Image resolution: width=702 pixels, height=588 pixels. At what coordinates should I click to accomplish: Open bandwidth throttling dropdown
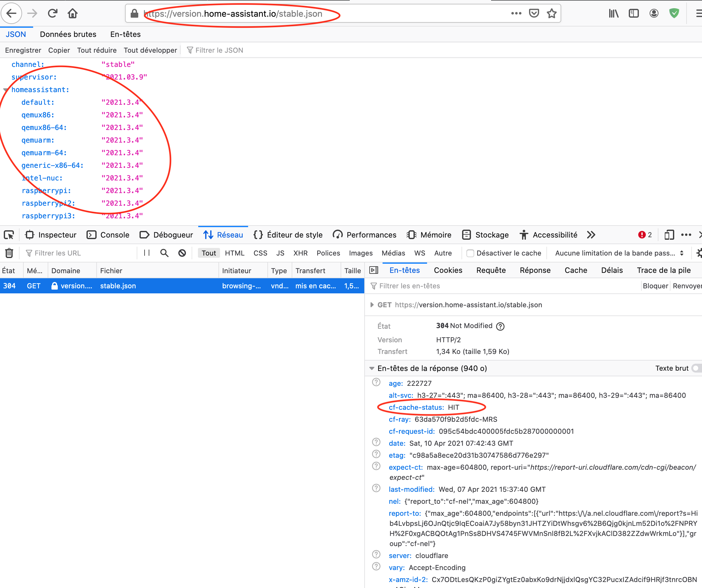coord(619,253)
